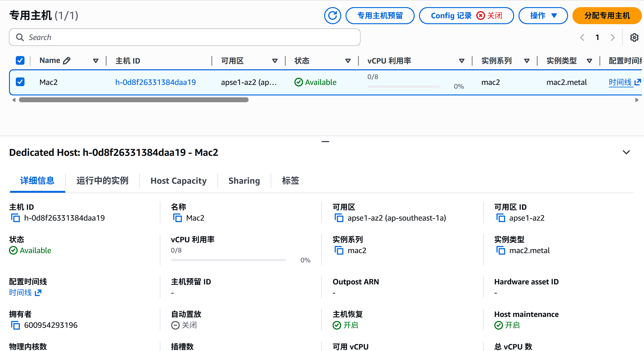Copy the 名称 Mac2 value
Viewport: 644px width, 351px height.
pyautogui.click(x=178, y=218)
